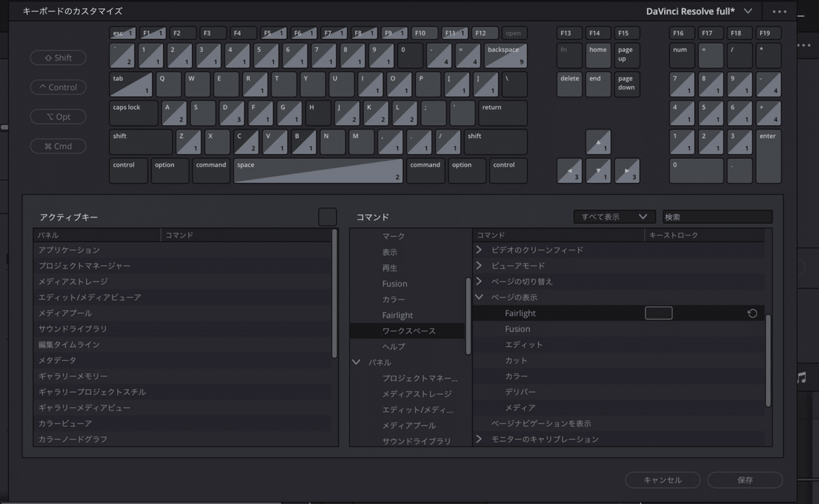This screenshot has width=819, height=504.
Task: Click the キーストローク column header
Action: (x=704, y=235)
